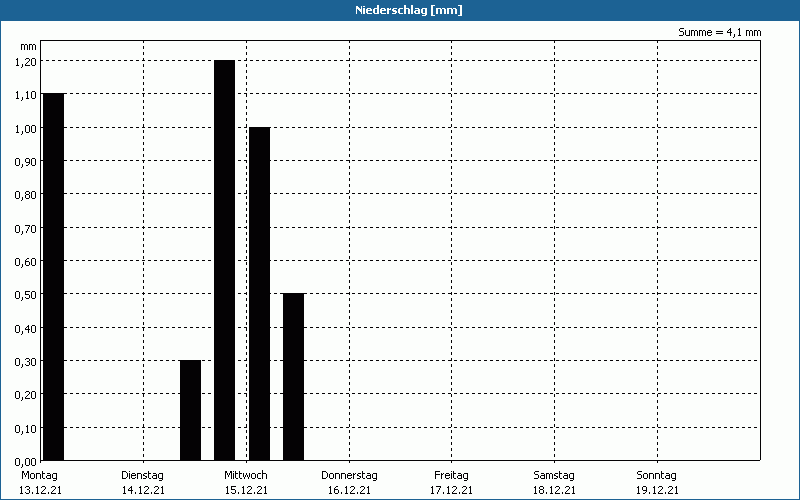800x500 pixels.
Task: Click the 0,70 y-axis value
Action: (x=25, y=228)
